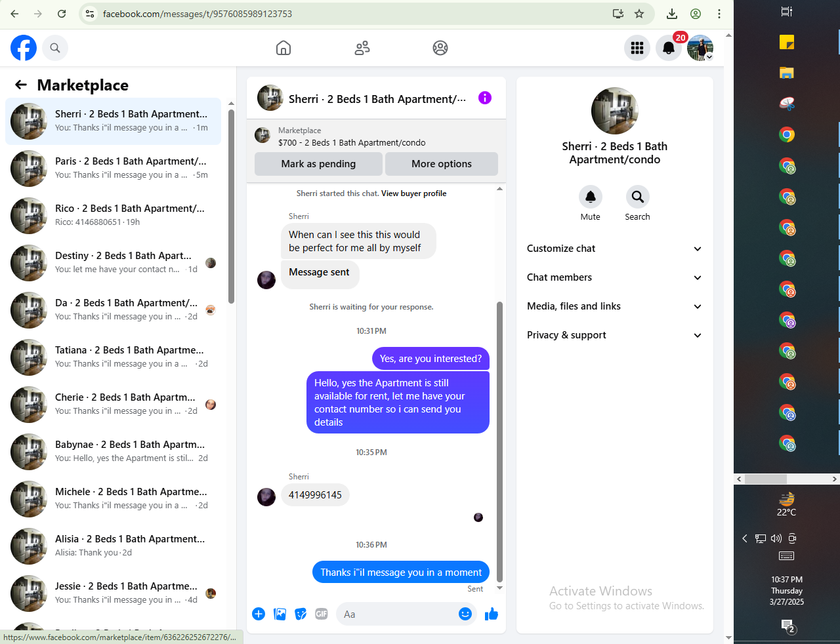Open File Explorer from taskbar
Screen dimensions: 840x644
787,73
